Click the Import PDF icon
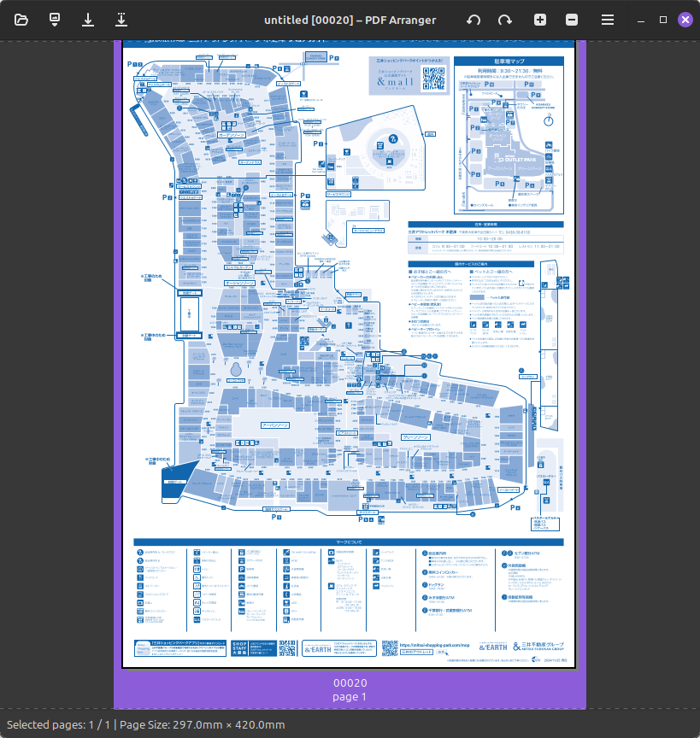 tap(55, 20)
